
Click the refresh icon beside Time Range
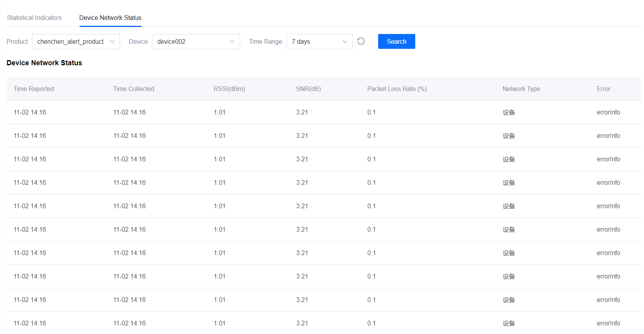tap(361, 41)
